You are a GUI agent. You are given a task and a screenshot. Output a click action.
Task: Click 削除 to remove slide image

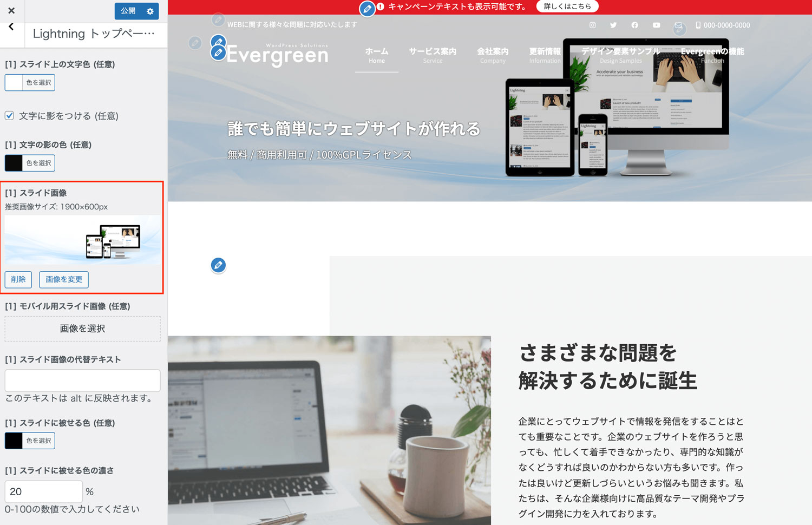(x=18, y=280)
